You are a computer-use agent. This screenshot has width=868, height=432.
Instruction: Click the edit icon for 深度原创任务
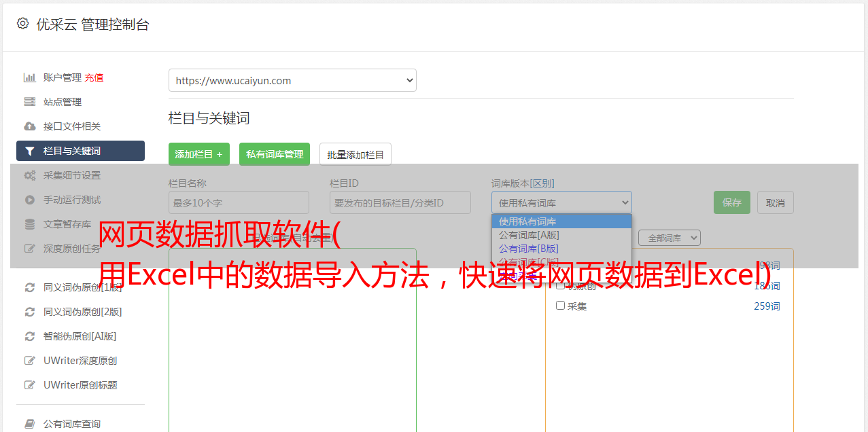30,249
